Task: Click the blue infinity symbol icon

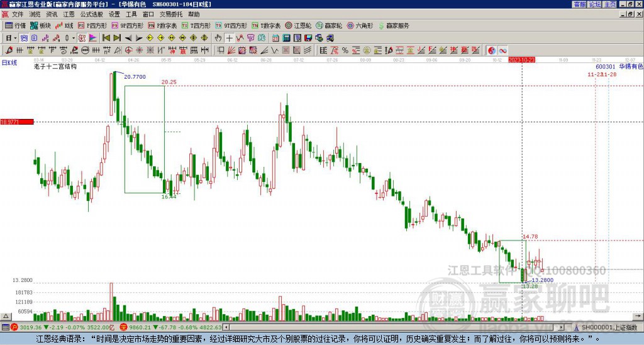Action: coord(503,50)
